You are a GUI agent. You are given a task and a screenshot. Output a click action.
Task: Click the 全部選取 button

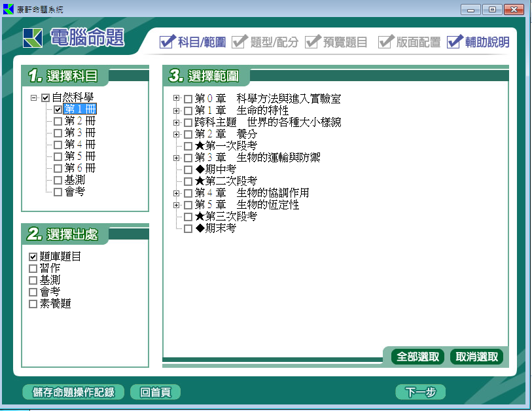pyautogui.click(x=417, y=357)
